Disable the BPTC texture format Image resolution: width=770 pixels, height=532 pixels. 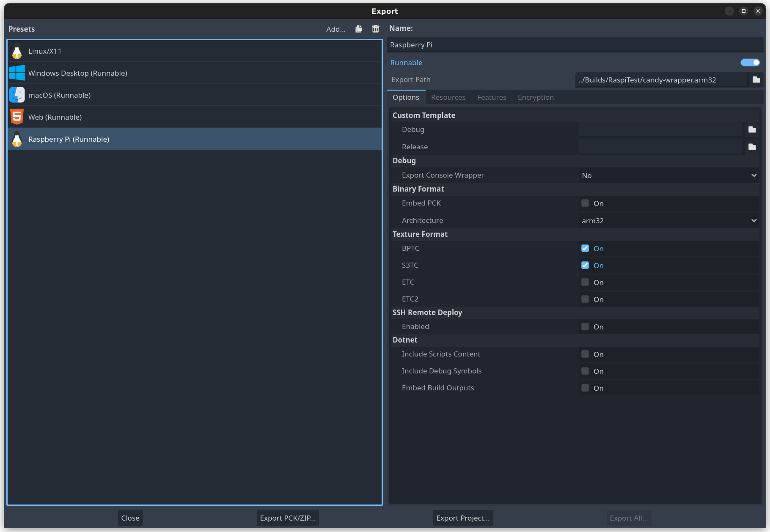(585, 248)
